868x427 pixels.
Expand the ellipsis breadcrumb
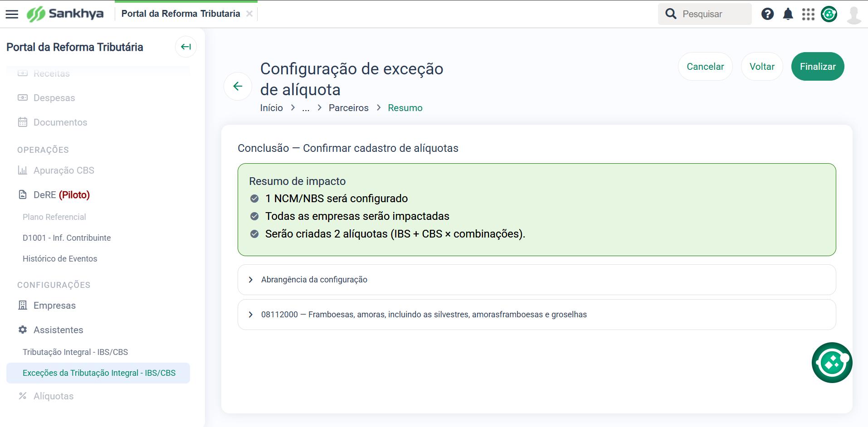tap(306, 108)
